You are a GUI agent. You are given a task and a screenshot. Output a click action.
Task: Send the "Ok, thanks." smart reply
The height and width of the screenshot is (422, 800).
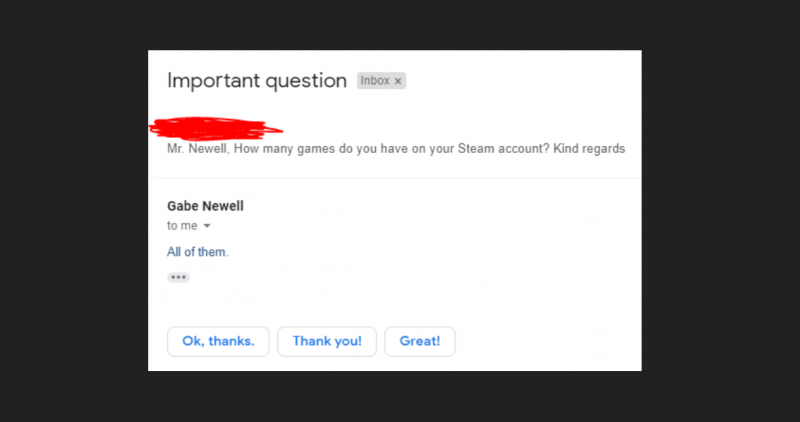coord(218,341)
